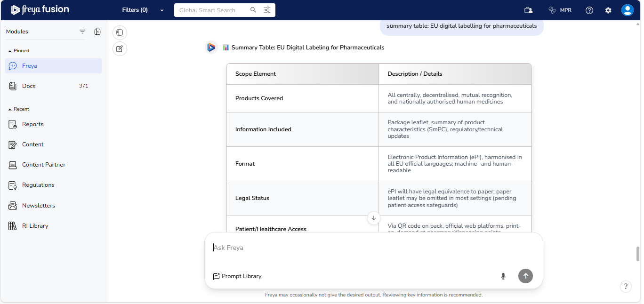This screenshot has height=304, width=644.
Task: Open the Regulations module
Action: (38, 185)
